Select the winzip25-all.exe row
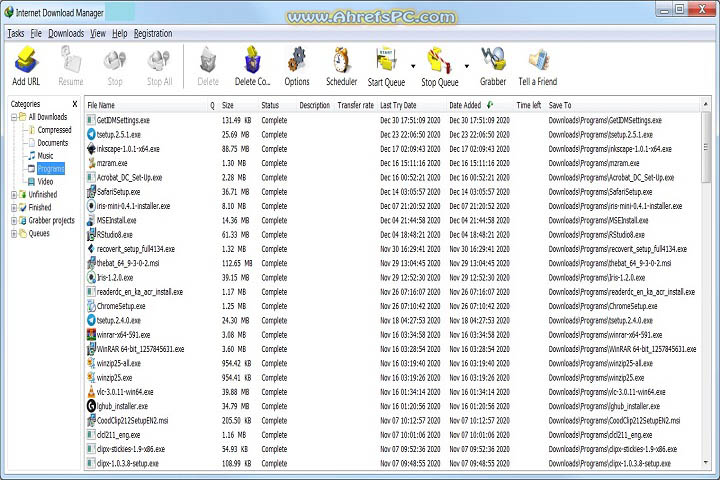720x480 pixels. (392, 363)
